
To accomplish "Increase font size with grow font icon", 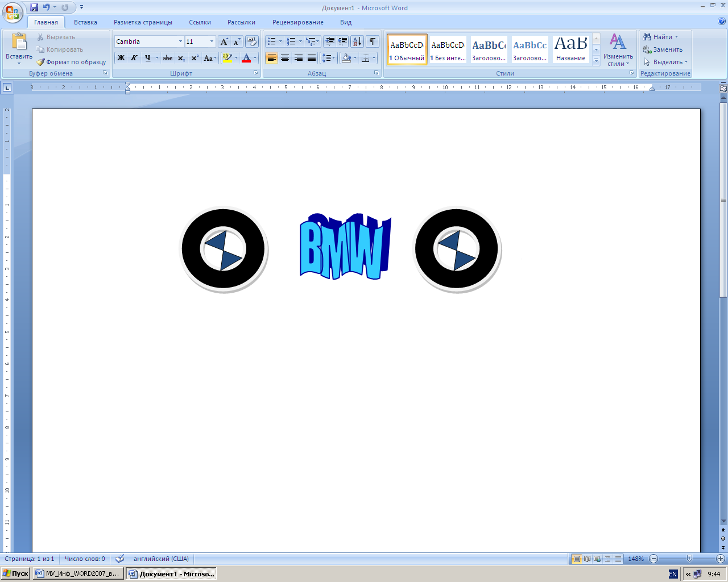I will click(224, 41).
